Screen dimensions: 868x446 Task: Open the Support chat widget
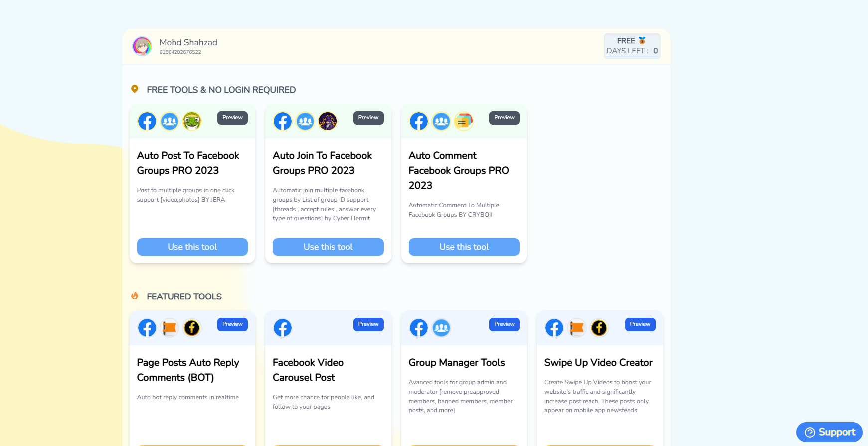(x=829, y=432)
